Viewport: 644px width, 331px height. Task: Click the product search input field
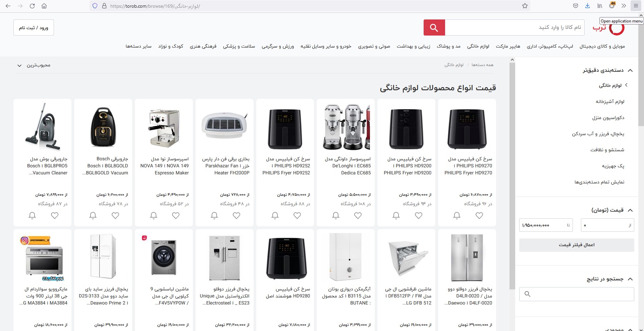(x=515, y=27)
